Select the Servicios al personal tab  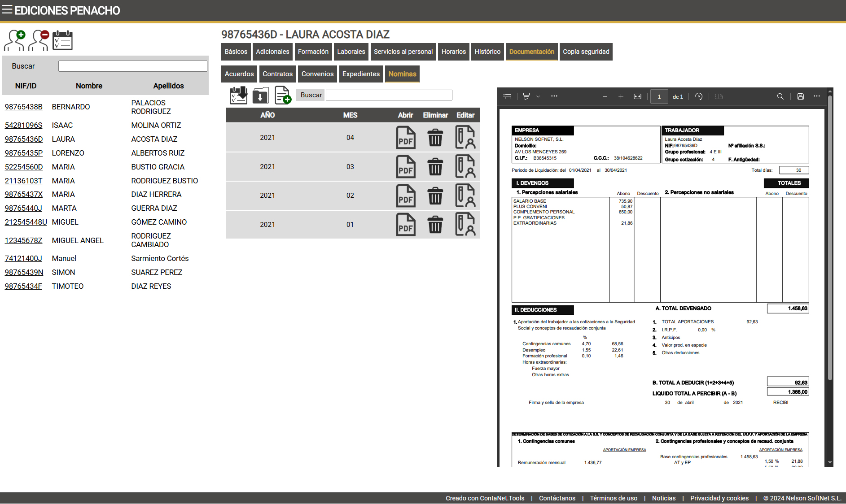403,52
